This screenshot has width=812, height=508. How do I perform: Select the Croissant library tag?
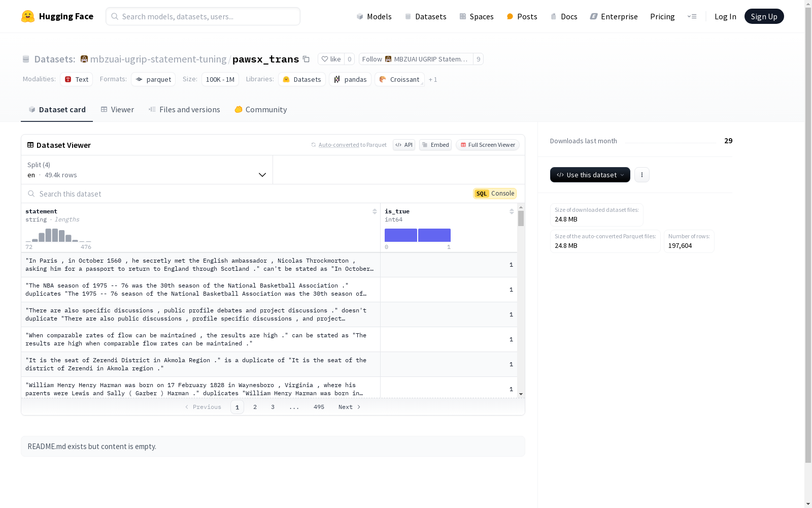coord(399,79)
